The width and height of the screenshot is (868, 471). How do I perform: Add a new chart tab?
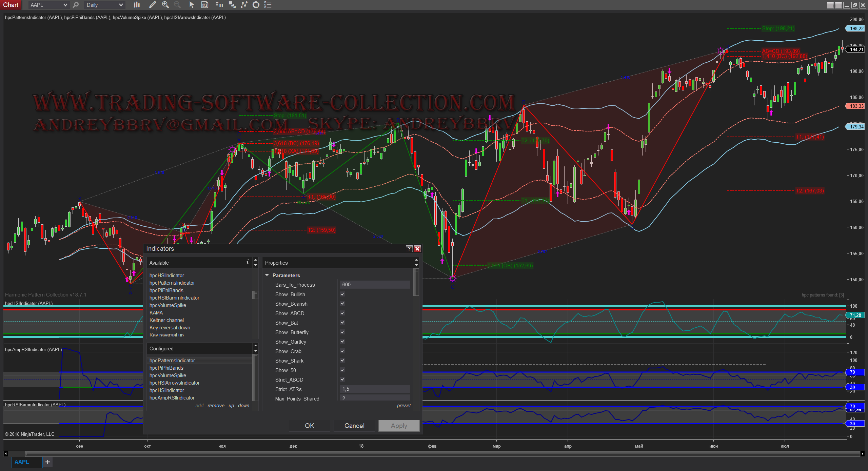click(x=47, y=462)
